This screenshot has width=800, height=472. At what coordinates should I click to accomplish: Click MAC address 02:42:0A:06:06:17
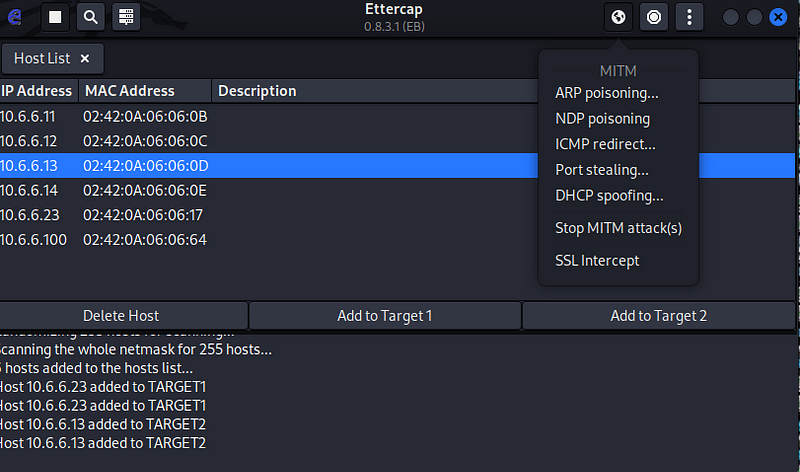pos(143,215)
